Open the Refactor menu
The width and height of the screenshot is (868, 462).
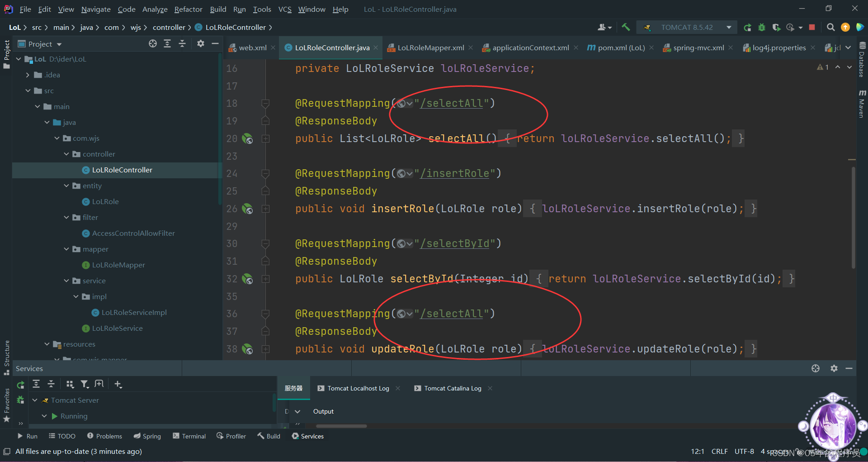188,9
